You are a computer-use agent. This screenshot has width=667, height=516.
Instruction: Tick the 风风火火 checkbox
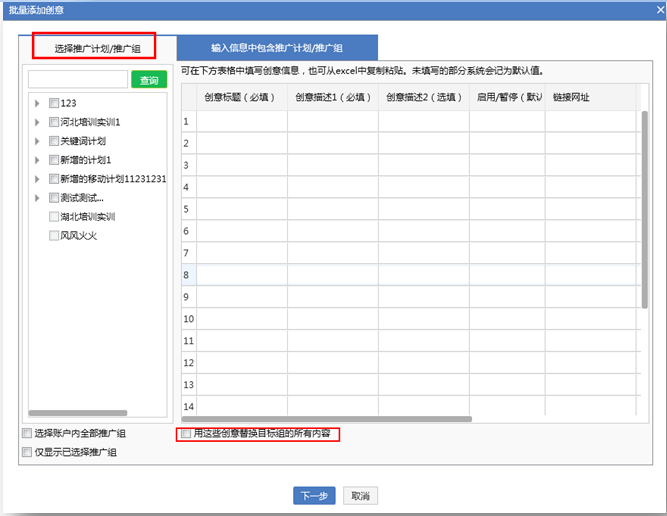coord(53,236)
